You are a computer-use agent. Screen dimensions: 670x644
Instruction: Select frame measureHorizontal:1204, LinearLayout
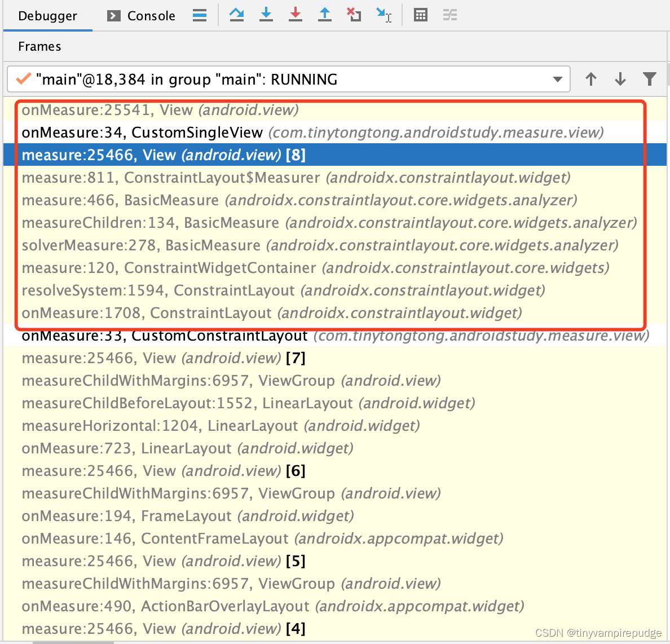coord(335,426)
